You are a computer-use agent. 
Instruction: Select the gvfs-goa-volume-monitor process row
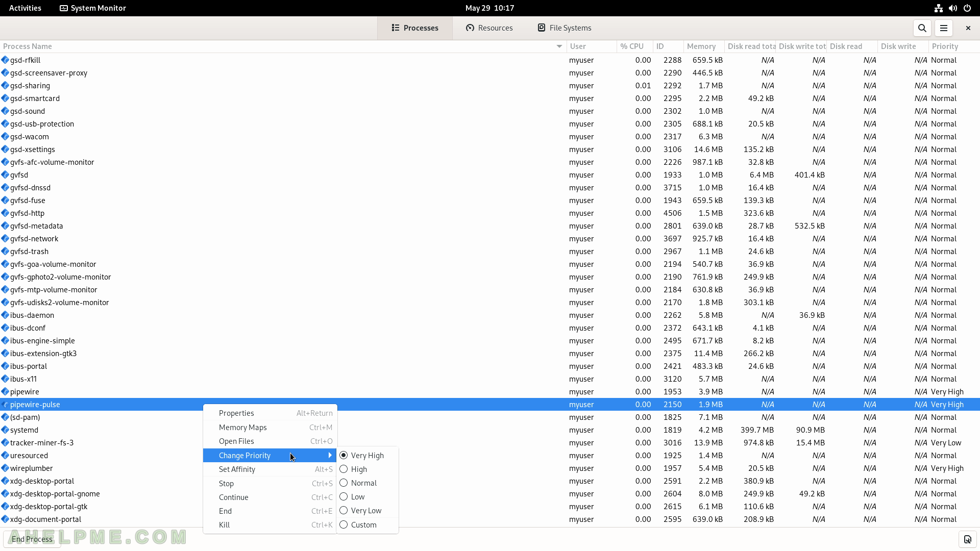(489, 264)
